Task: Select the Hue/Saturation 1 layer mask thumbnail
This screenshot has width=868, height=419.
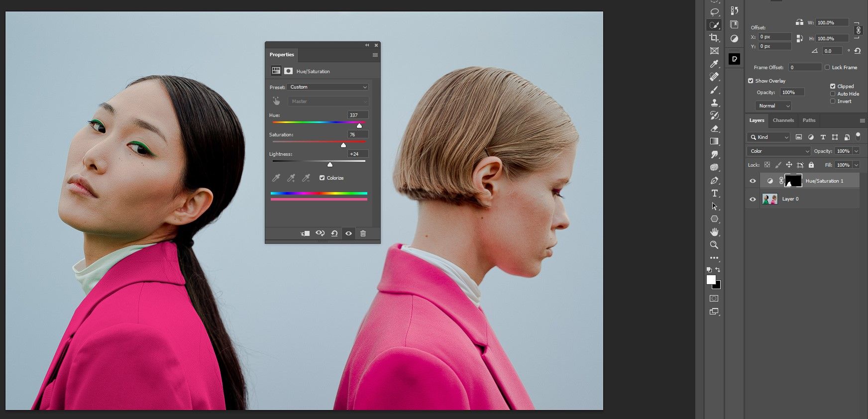Action: [793, 181]
